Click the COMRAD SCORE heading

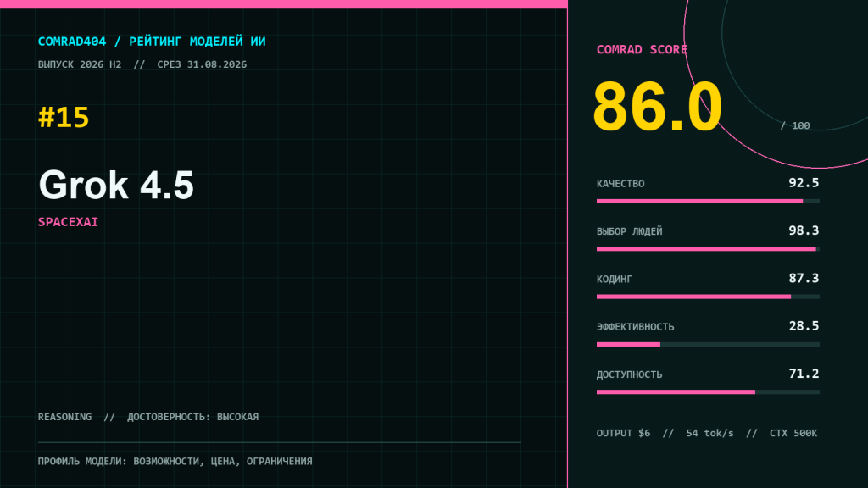tap(642, 50)
